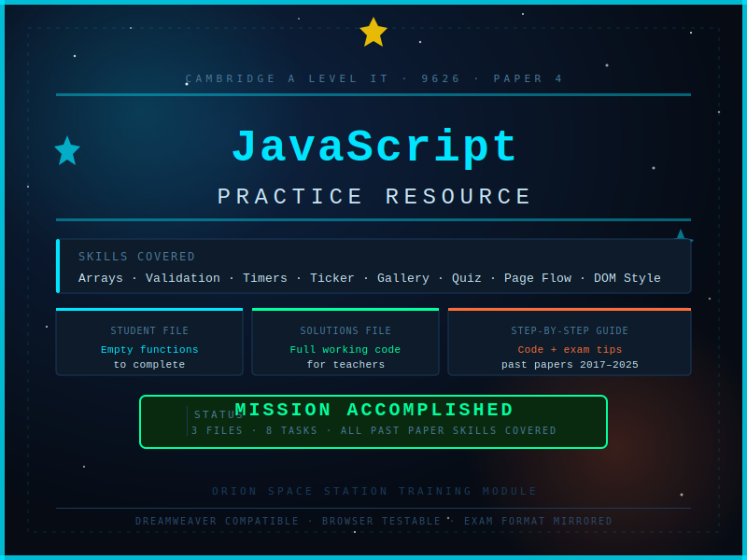This screenshot has width=747, height=560.
Task: Select the SKILLS COVERED panel header
Action: point(136,256)
